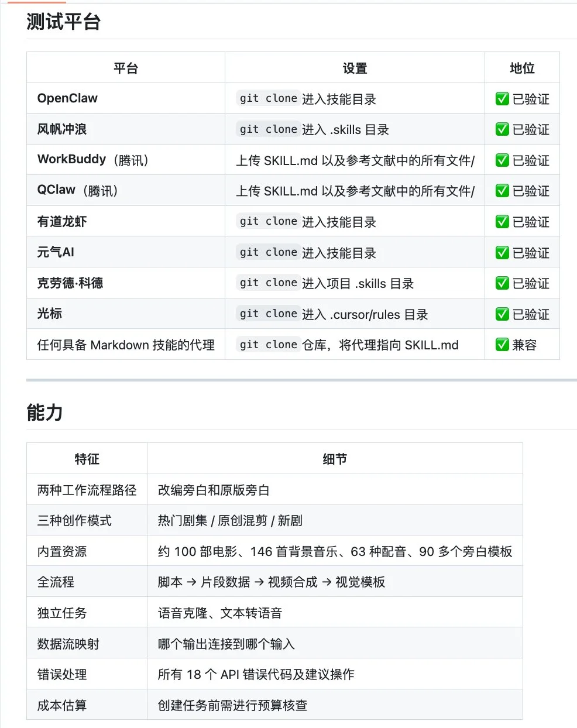The height and width of the screenshot is (728, 577).
Task: Click the 地位 column header
Action: pyautogui.click(x=522, y=68)
